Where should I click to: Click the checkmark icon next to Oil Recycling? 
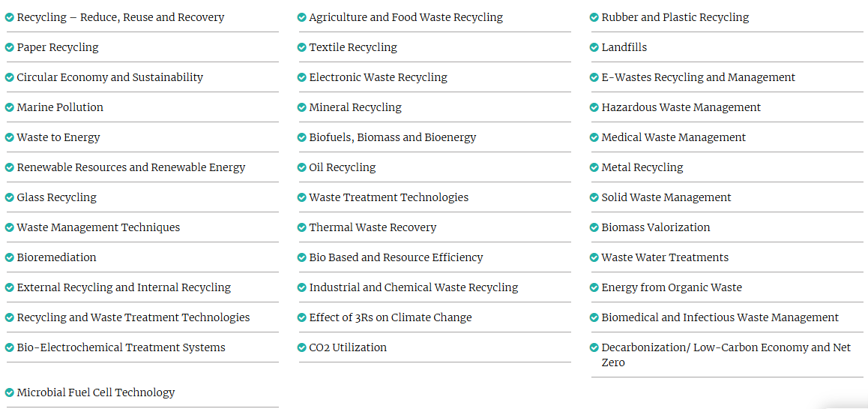click(x=302, y=167)
